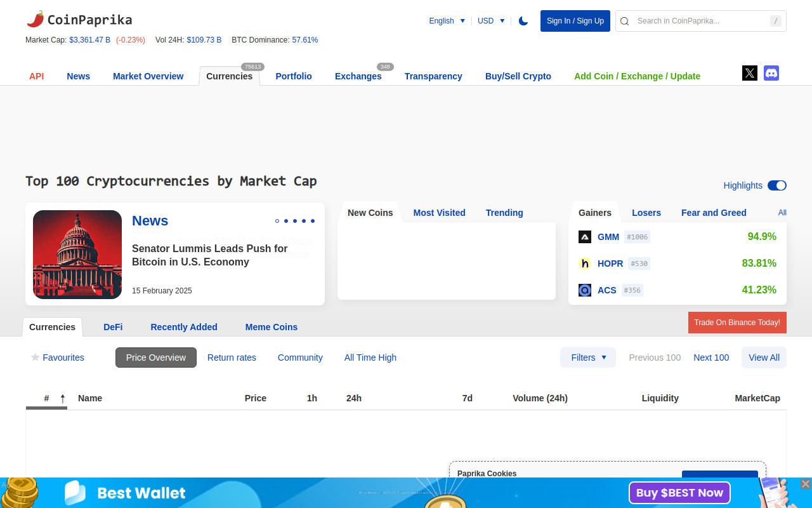Image resolution: width=812 pixels, height=508 pixels.
Task: Close the Best Wallet banner ad
Action: tap(805, 484)
